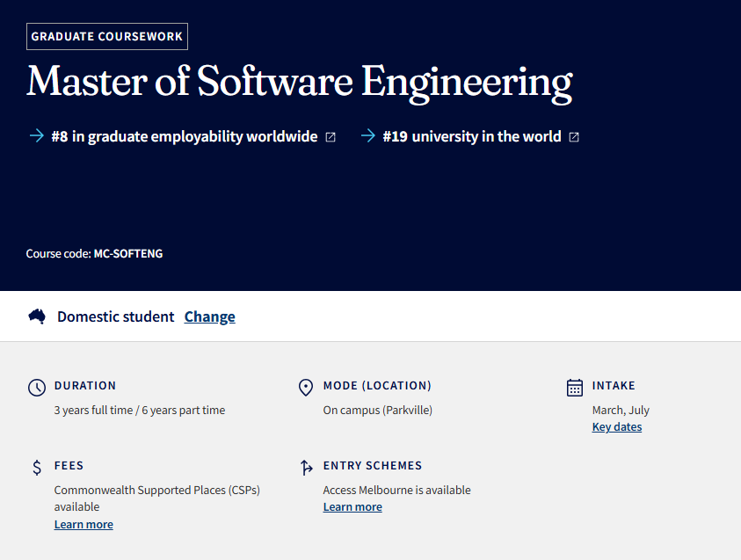Image resolution: width=741 pixels, height=560 pixels.
Task: Click the Entry Schemes branching arrow icon
Action: tap(306, 468)
